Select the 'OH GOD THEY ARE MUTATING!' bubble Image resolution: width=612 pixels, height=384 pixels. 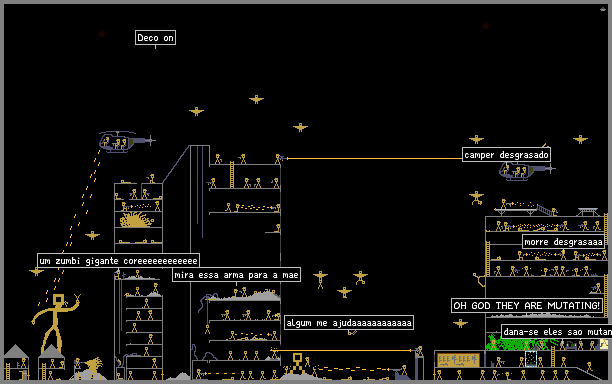pos(527,305)
